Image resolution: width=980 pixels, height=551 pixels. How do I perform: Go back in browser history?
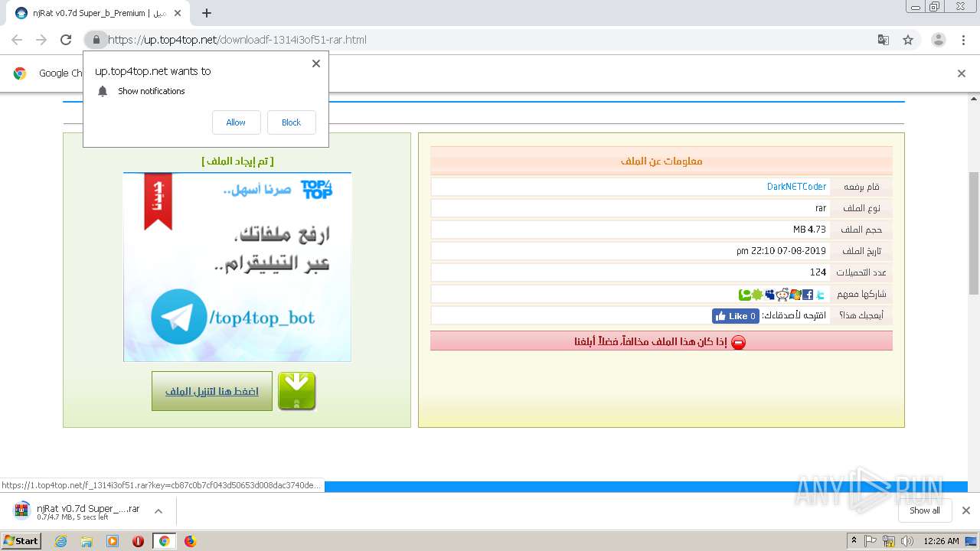click(x=17, y=40)
